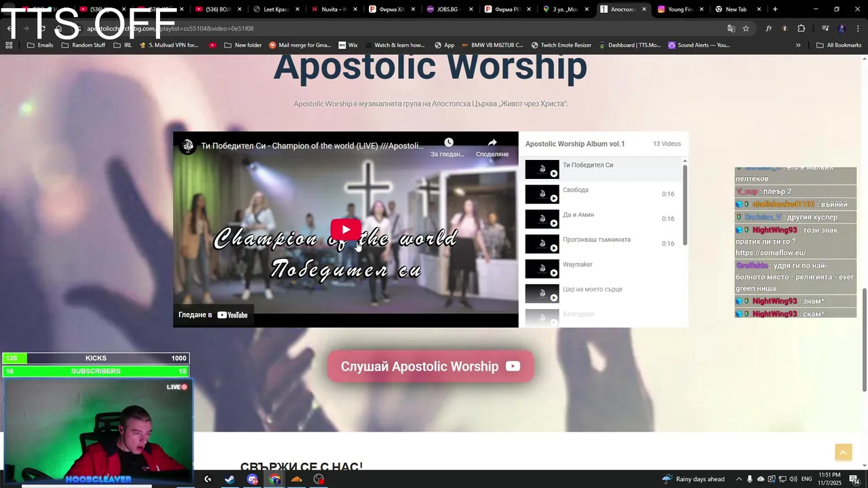Switch to the Nuvita tab

(x=334, y=9)
